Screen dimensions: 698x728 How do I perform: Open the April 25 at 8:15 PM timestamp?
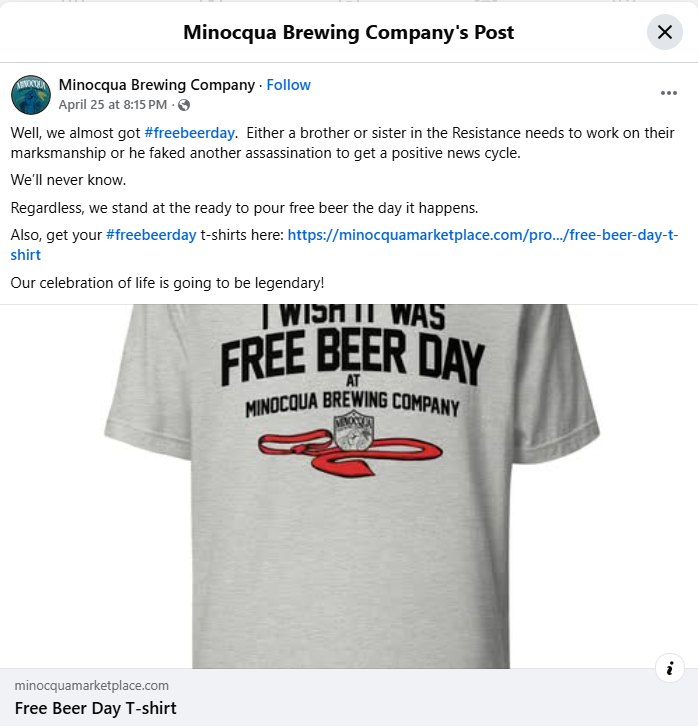(112, 105)
